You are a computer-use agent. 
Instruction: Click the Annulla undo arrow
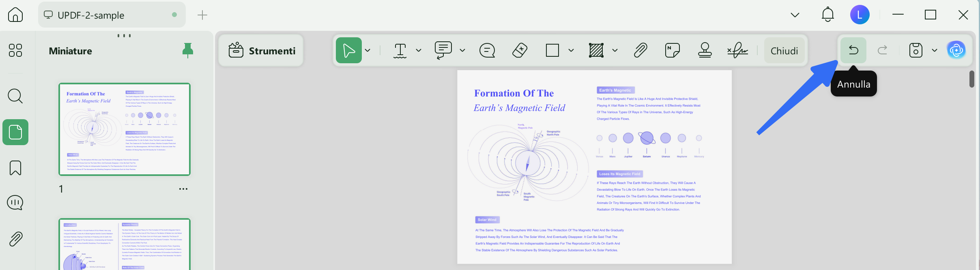click(x=853, y=50)
